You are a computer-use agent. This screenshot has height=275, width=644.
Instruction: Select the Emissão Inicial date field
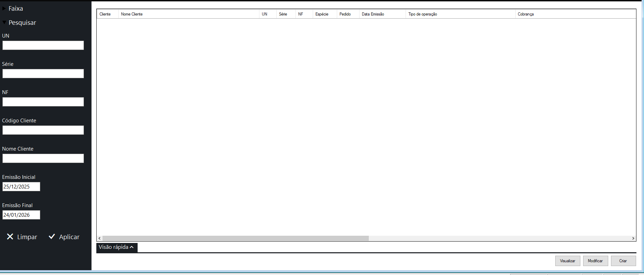click(x=21, y=187)
